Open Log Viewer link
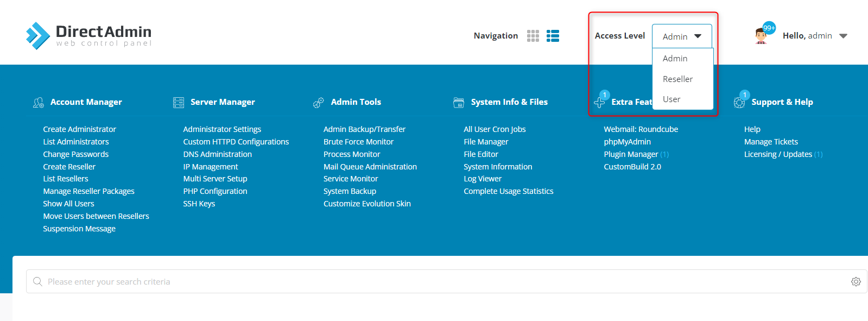 point(483,179)
